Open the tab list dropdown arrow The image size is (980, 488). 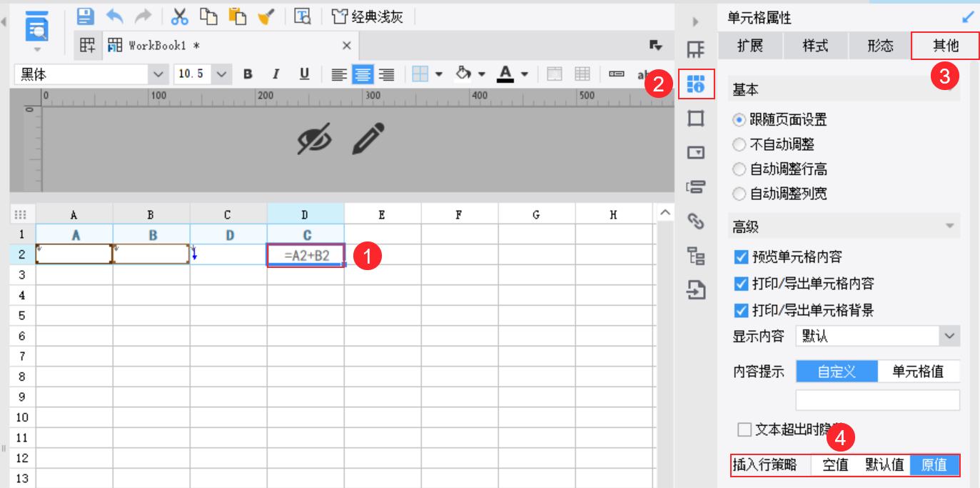click(655, 46)
